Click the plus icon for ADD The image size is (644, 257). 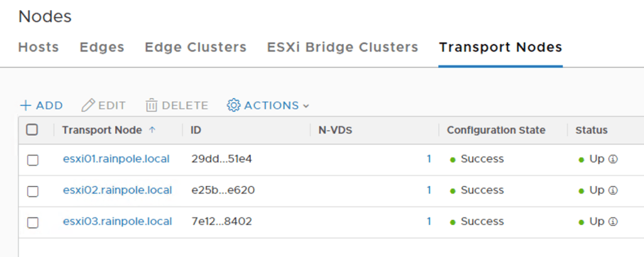pyautogui.click(x=25, y=106)
